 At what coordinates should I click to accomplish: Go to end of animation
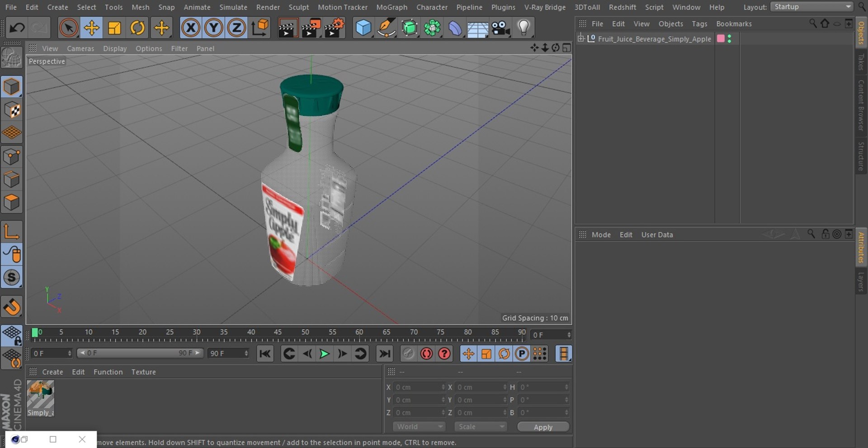pyautogui.click(x=384, y=354)
